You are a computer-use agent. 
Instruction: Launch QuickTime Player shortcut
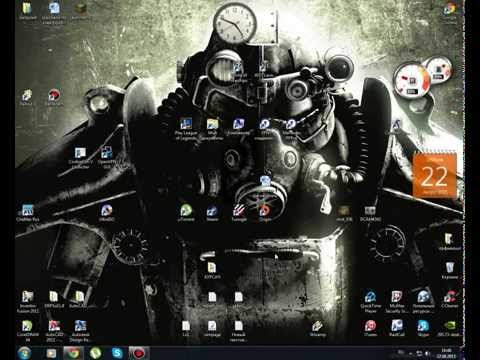click(x=370, y=302)
